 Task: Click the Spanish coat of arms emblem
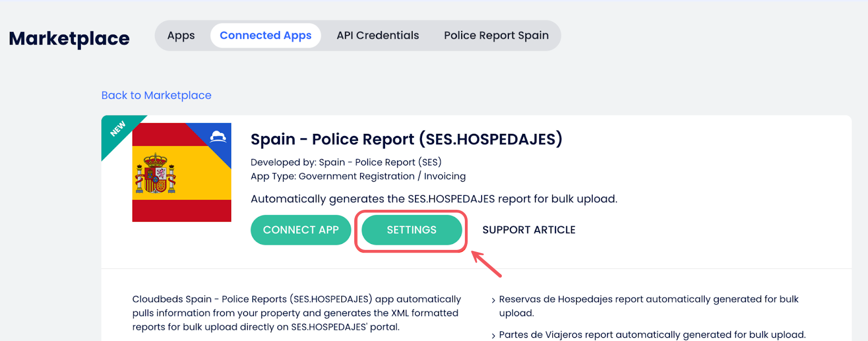click(156, 173)
